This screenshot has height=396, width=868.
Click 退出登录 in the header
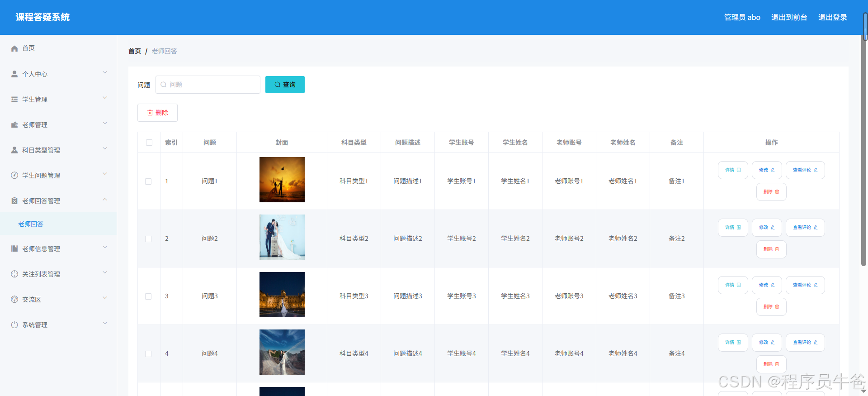tap(833, 17)
